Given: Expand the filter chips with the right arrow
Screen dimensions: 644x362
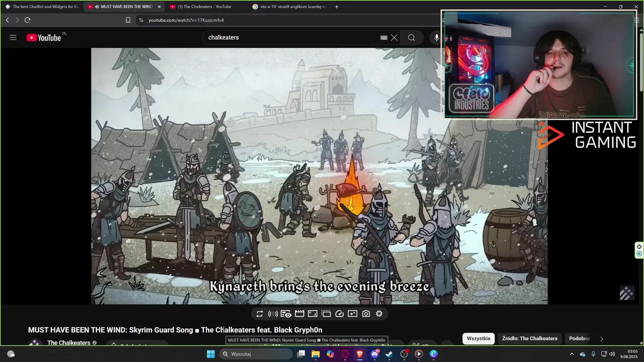Looking at the screenshot, I should point(602,339).
